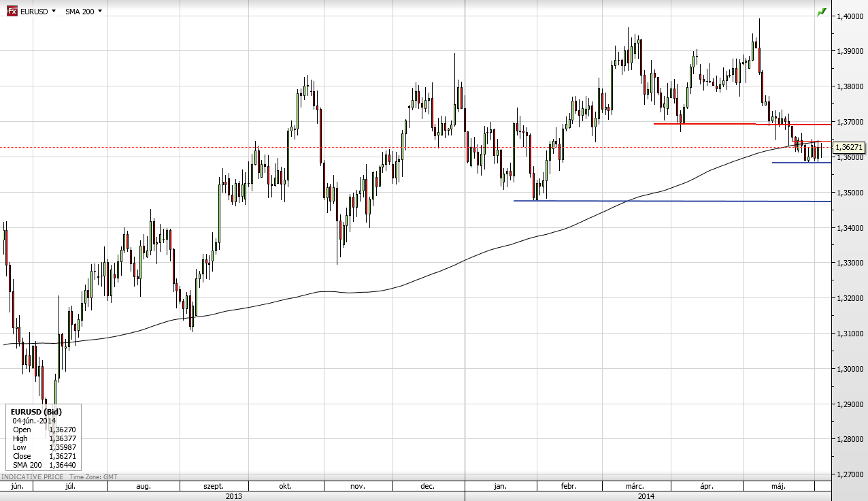The height and width of the screenshot is (501, 868).
Task: Click the márc. month label
Action: click(635, 487)
